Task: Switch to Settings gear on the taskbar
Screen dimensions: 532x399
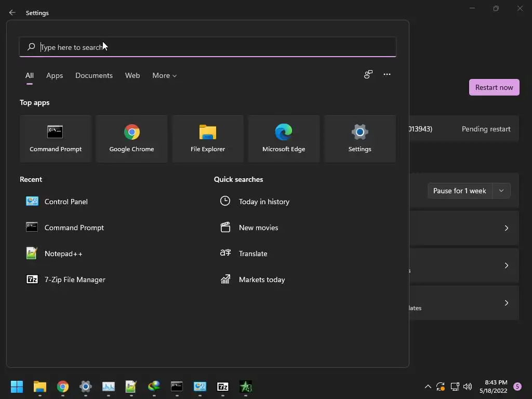Action: click(86, 387)
